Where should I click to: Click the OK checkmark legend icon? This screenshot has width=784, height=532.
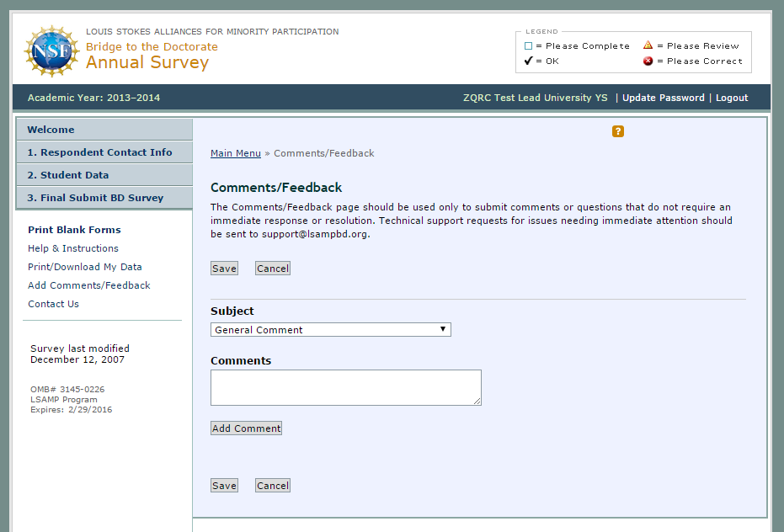point(528,61)
